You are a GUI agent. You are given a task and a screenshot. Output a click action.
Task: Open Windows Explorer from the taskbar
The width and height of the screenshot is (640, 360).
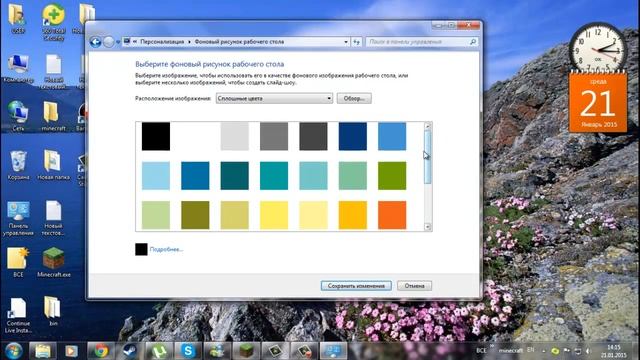tap(42, 351)
